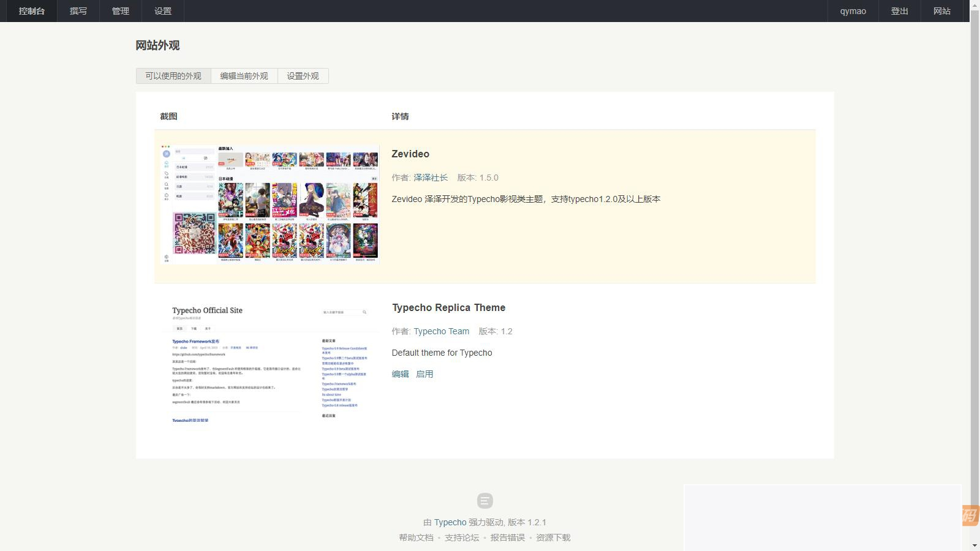The height and width of the screenshot is (551, 980).
Task: Select the 可以使用的外观 tab
Action: click(x=173, y=75)
